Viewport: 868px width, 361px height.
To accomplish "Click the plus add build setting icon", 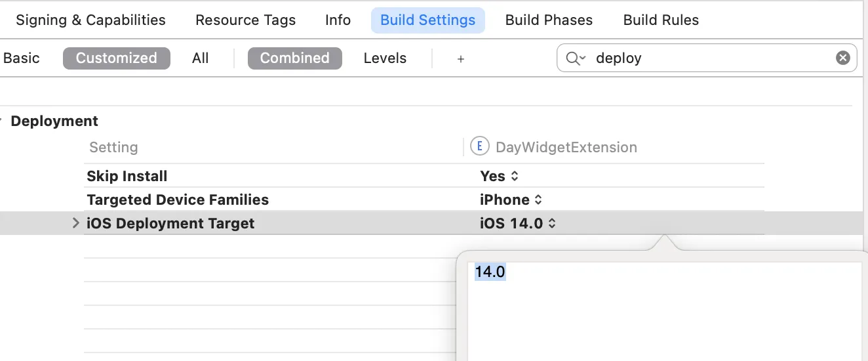I will click(x=461, y=59).
